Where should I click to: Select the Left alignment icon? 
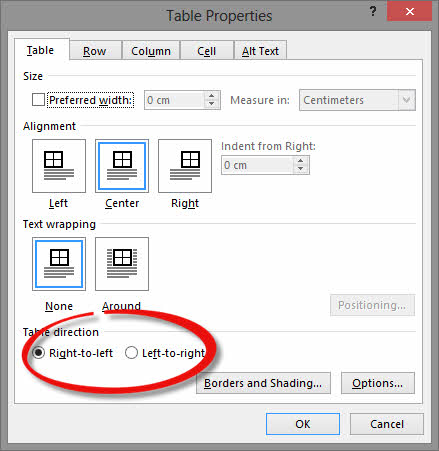click(59, 166)
